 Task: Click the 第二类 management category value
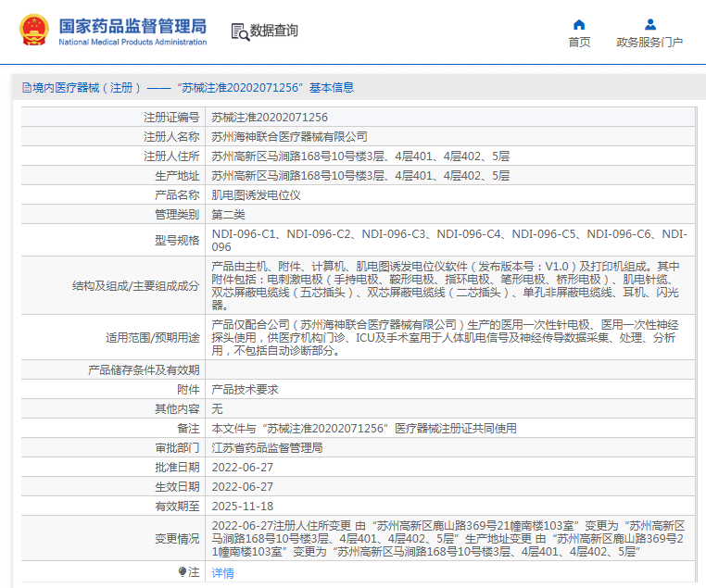[x=228, y=215]
